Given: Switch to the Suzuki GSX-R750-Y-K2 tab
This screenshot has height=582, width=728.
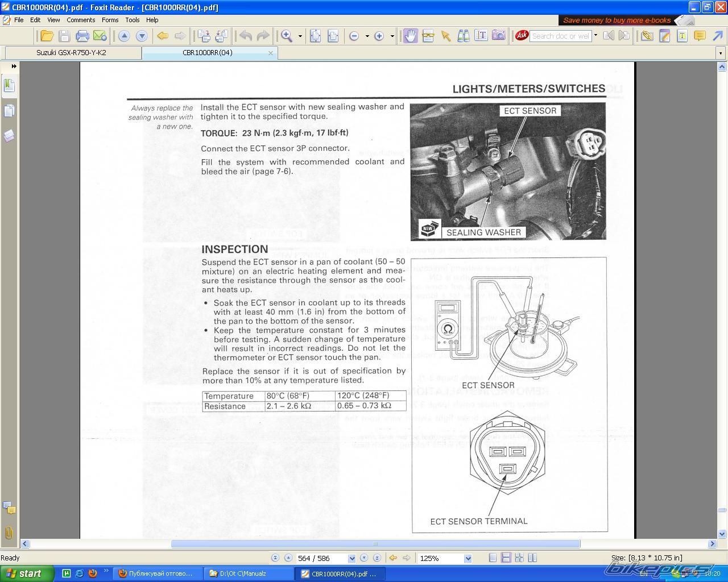Looking at the screenshot, I should (x=71, y=53).
